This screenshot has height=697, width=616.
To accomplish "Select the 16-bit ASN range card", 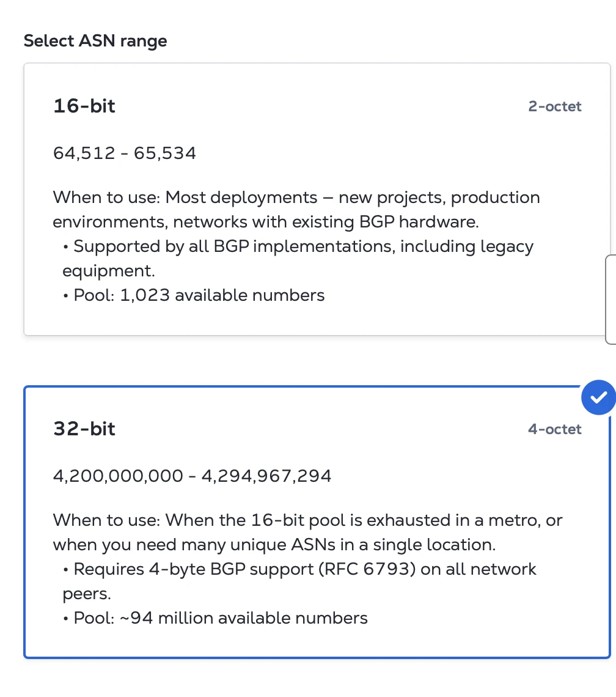I will 317,199.
